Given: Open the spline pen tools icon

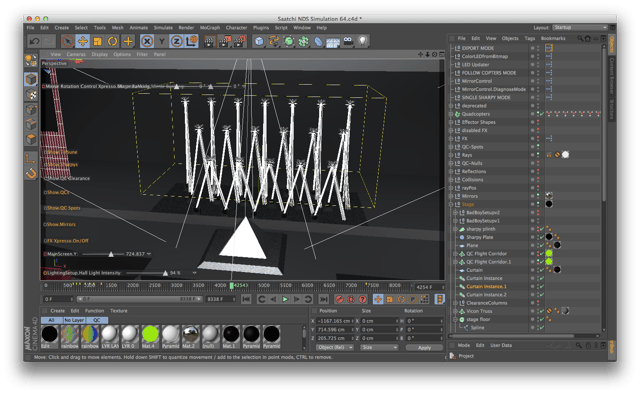Looking at the screenshot, I should coord(274,41).
